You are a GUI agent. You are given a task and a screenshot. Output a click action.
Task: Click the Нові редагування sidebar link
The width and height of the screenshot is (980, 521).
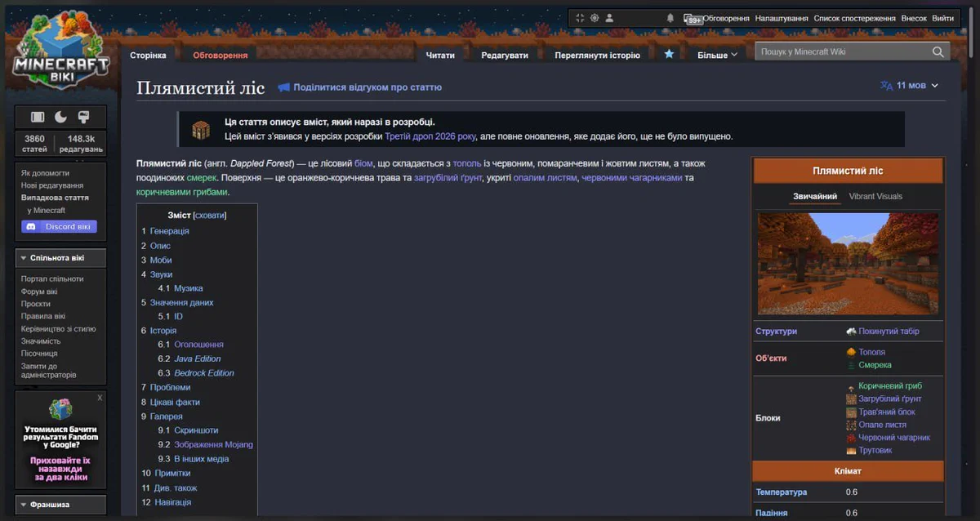tap(52, 185)
